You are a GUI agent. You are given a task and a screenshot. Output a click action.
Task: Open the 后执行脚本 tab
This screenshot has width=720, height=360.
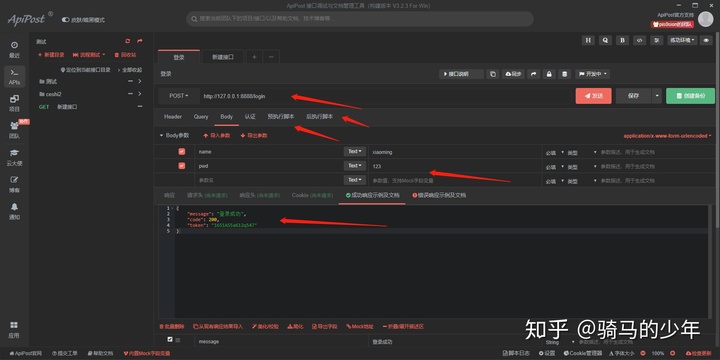[x=320, y=117]
